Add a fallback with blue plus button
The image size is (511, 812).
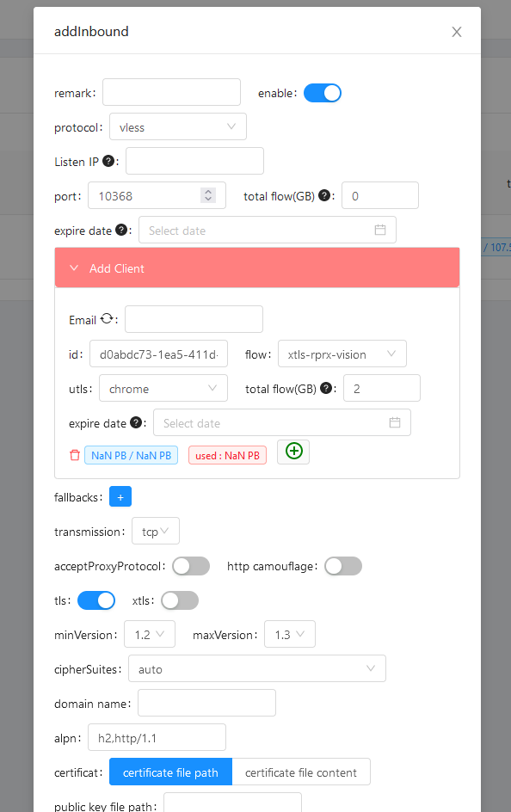[x=120, y=496]
